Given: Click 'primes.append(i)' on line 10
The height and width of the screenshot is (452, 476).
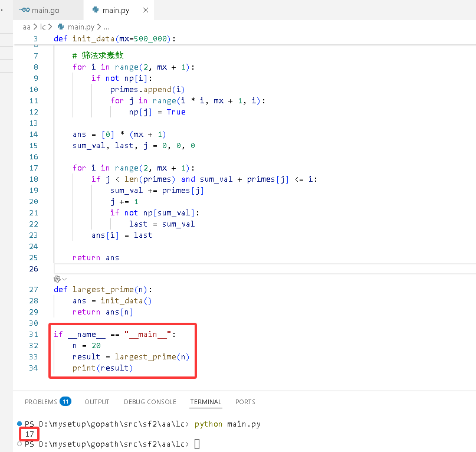Looking at the screenshot, I should click(x=147, y=90).
